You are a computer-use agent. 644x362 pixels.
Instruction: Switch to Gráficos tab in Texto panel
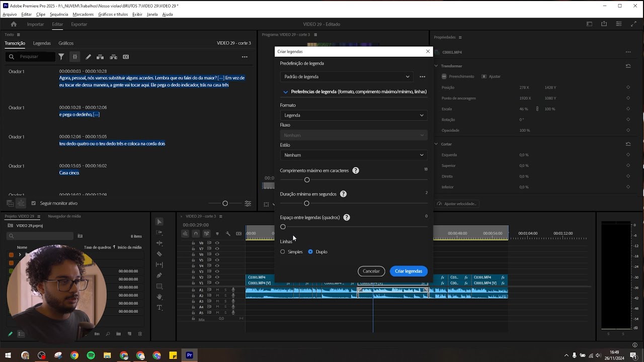(x=66, y=43)
